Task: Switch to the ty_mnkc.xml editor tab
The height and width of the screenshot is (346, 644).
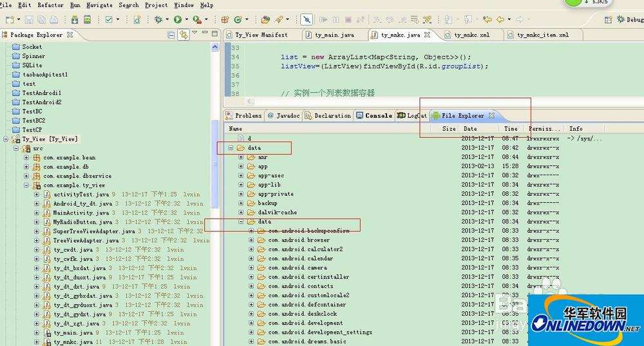Action: (x=472, y=35)
